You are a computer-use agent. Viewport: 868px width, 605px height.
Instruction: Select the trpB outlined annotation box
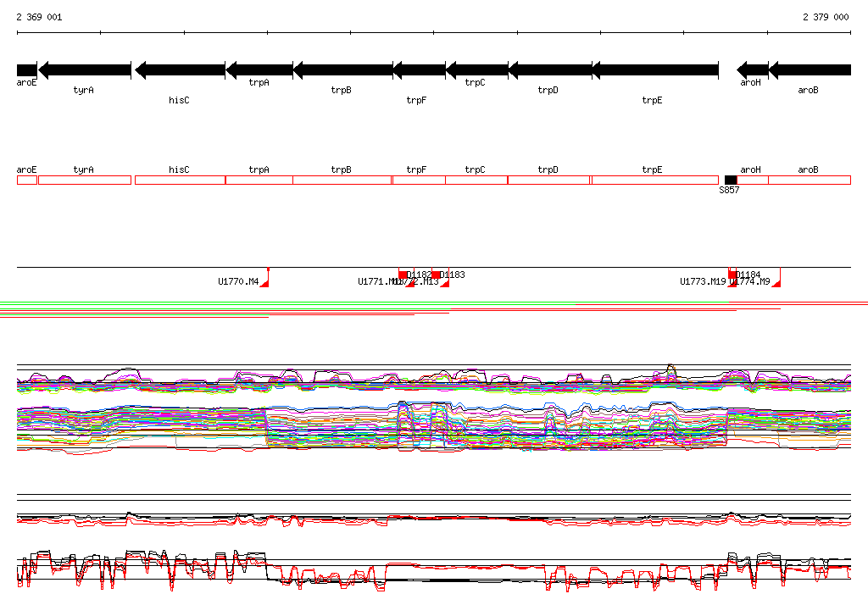342,180
